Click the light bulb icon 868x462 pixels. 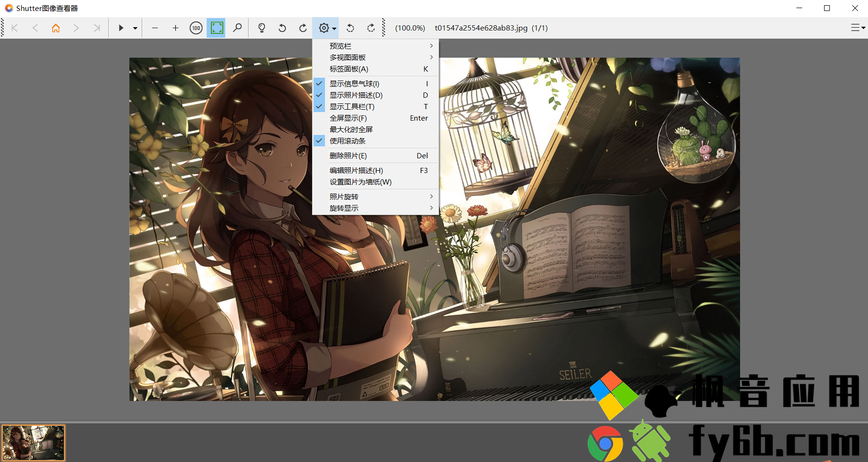point(261,28)
